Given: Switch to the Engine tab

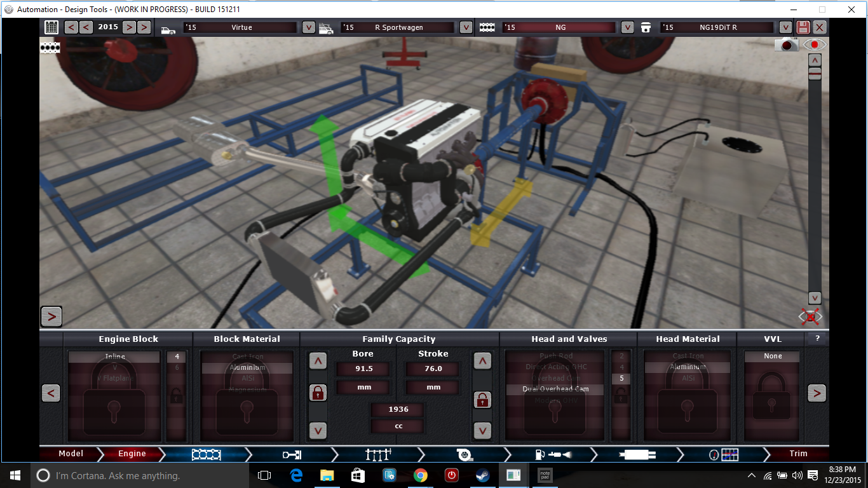Looking at the screenshot, I should (132, 454).
